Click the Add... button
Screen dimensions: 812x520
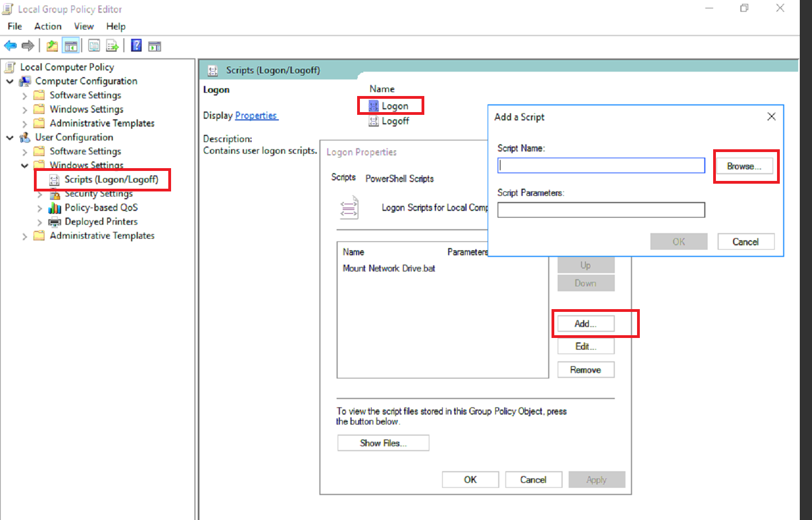click(586, 324)
